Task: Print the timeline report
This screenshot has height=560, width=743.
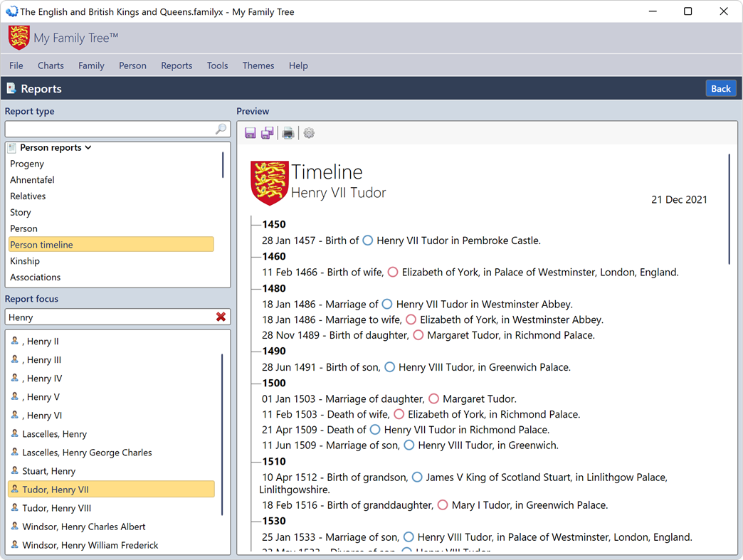Action: [x=288, y=133]
